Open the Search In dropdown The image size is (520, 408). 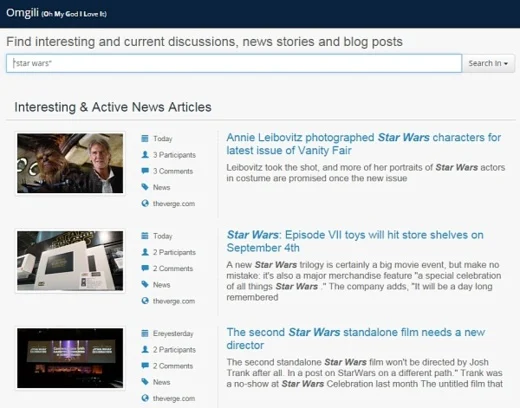488,63
